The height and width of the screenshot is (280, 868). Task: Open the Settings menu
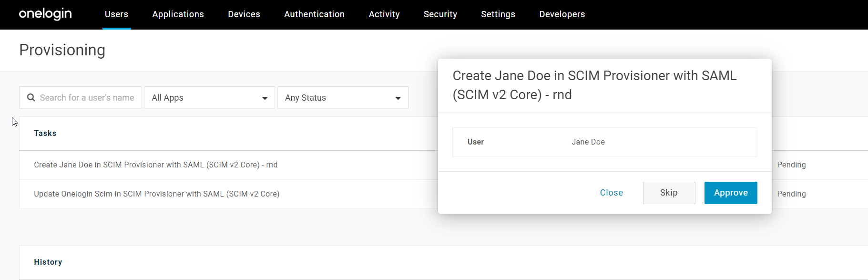point(498,14)
